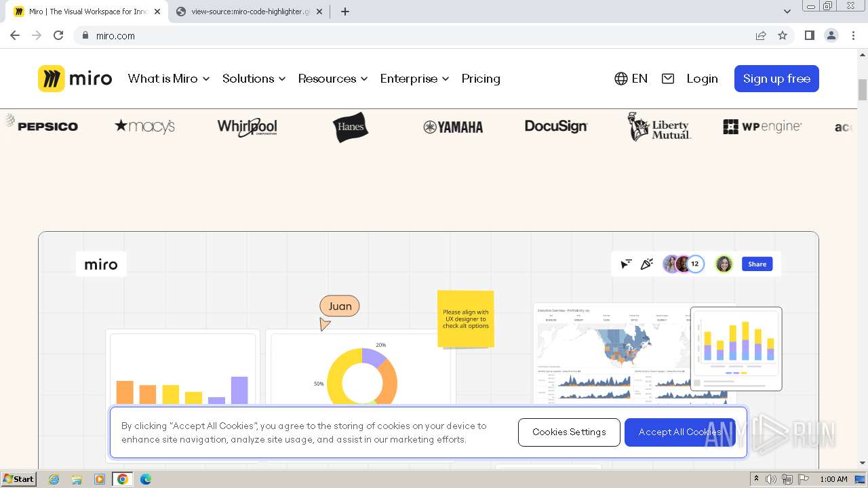This screenshot has width=868, height=488.
Task: Click the 12 collaborators avatar badge
Action: (x=695, y=264)
